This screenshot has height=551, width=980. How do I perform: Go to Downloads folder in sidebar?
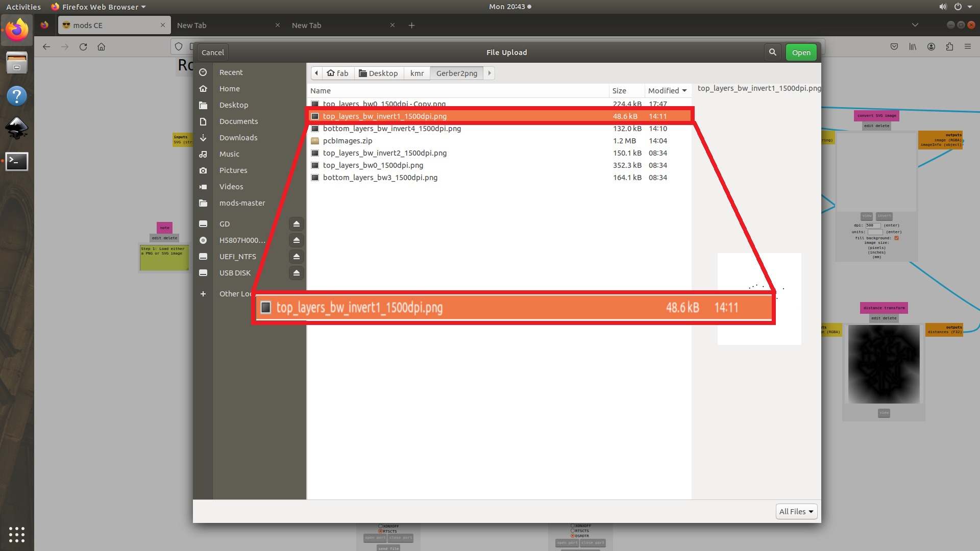pos(238,138)
